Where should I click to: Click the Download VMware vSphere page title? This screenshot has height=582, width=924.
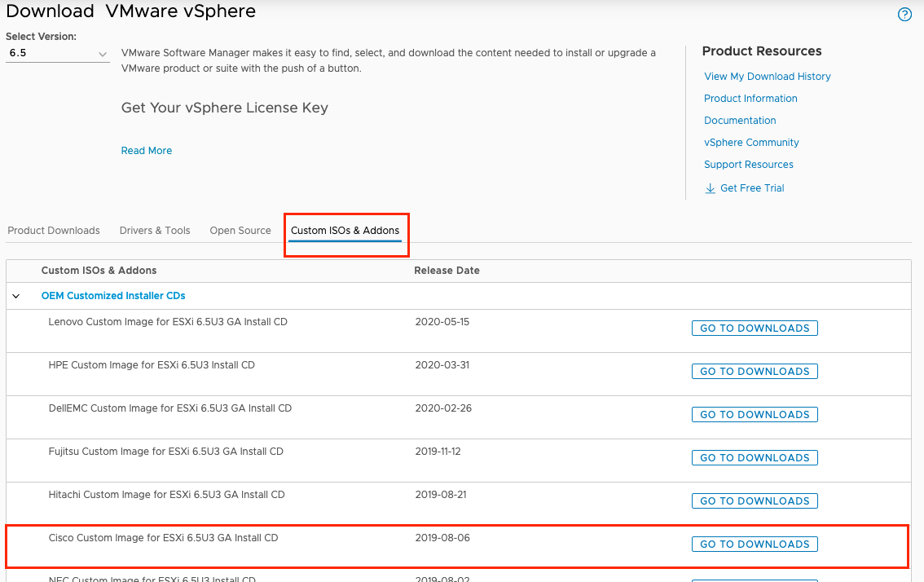(x=131, y=11)
